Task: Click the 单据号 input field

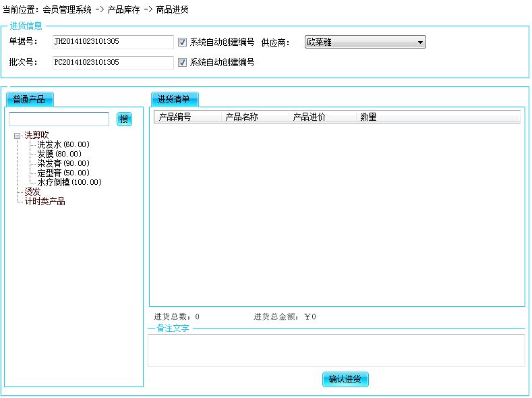Action: tap(113, 42)
